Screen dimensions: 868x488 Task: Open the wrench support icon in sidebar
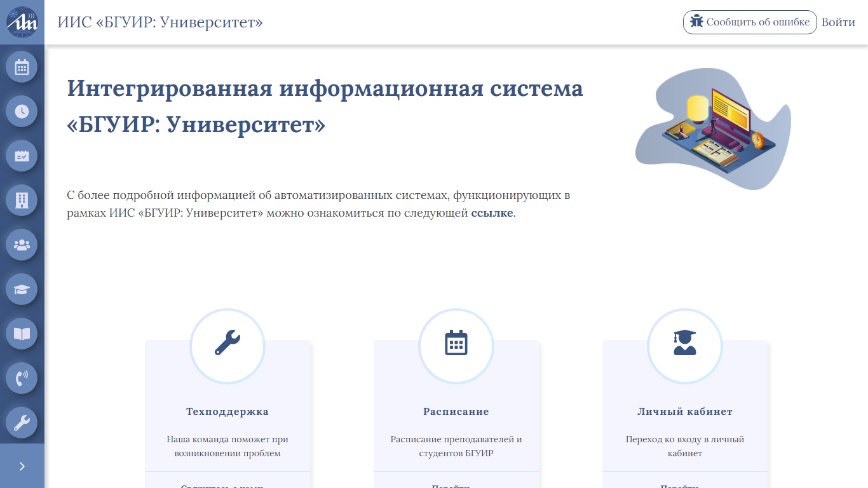pyautogui.click(x=22, y=423)
